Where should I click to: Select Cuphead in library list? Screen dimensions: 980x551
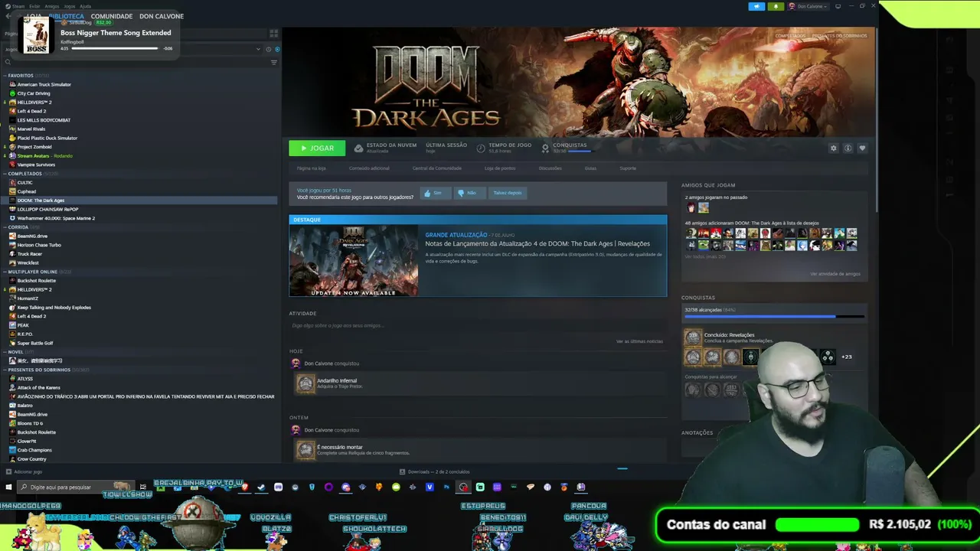pyautogui.click(x=27, y=191)
